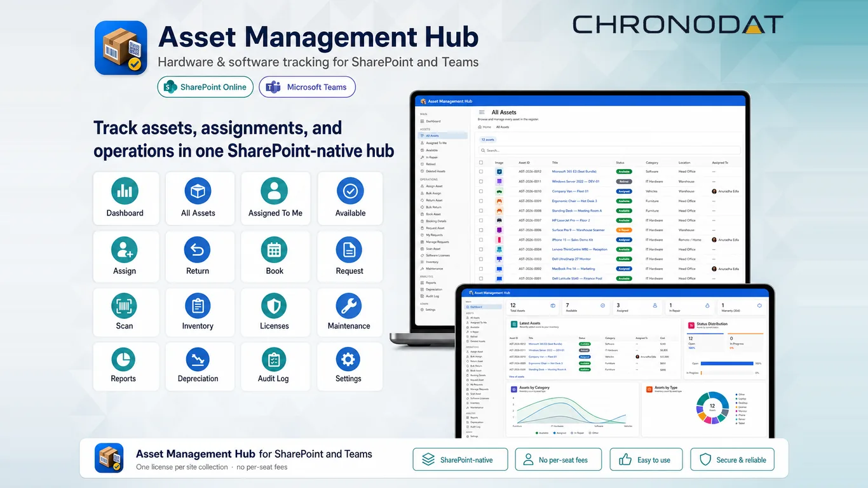The height and width of the screenshot is (488, 868).
Task: Open Assigned To Me in laptop sidebar
Action: [x=436, y=143]
